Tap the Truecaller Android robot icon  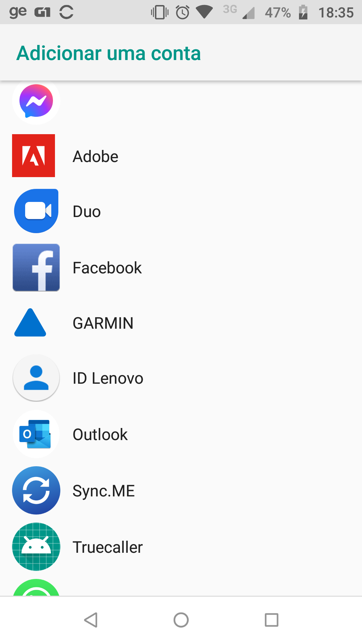(x=36, y=547)
